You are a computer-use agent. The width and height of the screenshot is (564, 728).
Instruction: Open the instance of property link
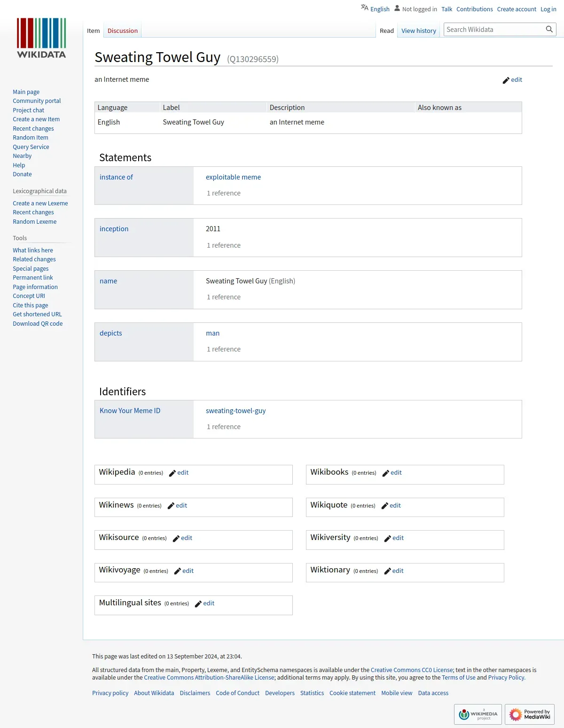116,177
